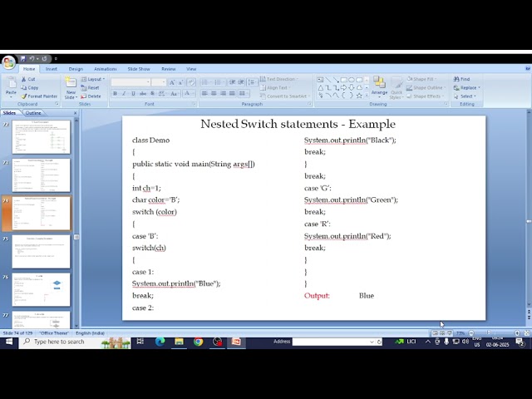The image size is (532, 399).
Task: Undo last action in quick access toolbar
Action: point(32,59)
